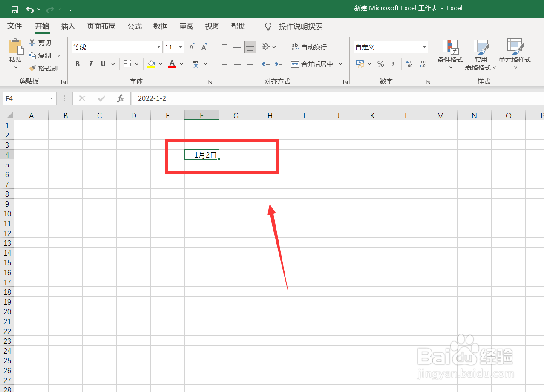Screen dimensions: 544x392
Task: Click the Decrease Decimal icon
Action: tap(422, 64)
